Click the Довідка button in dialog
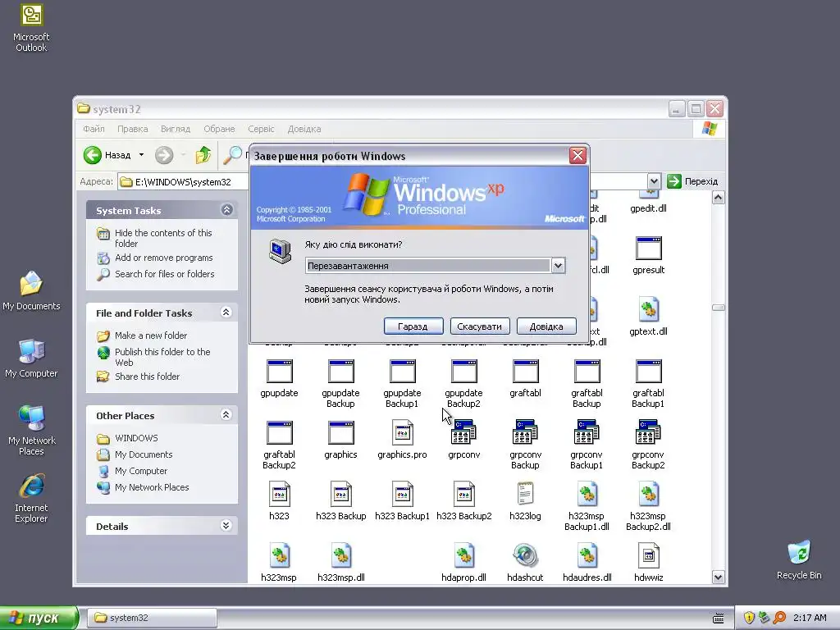The width and height of the screenshot is (840, 630). 546,326
